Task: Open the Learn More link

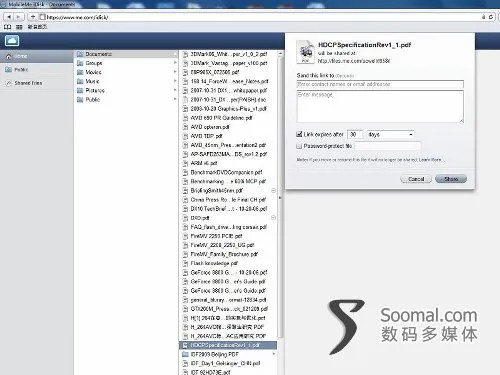Action: (x=430, y=160)
